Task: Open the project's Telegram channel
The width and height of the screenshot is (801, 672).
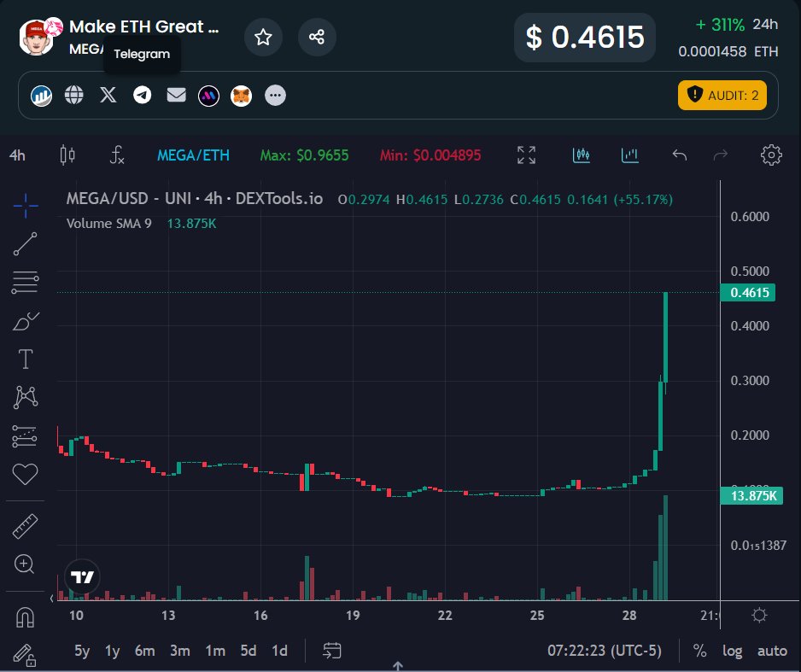Action: (x=142, y=95)
